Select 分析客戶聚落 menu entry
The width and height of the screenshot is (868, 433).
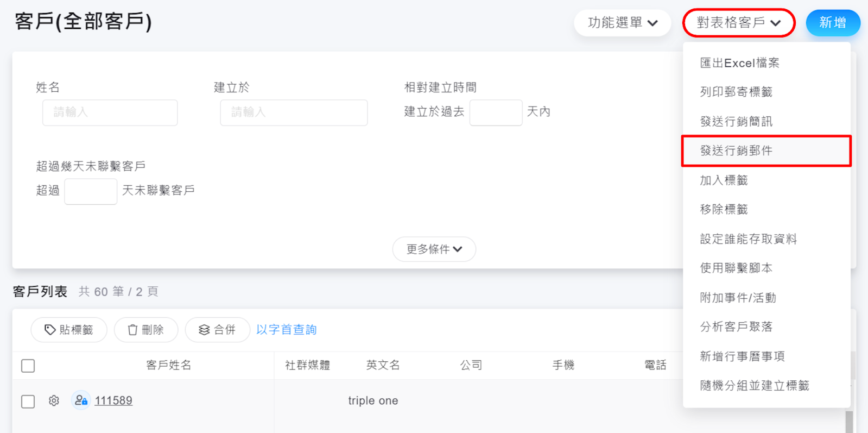click(736, 327)
